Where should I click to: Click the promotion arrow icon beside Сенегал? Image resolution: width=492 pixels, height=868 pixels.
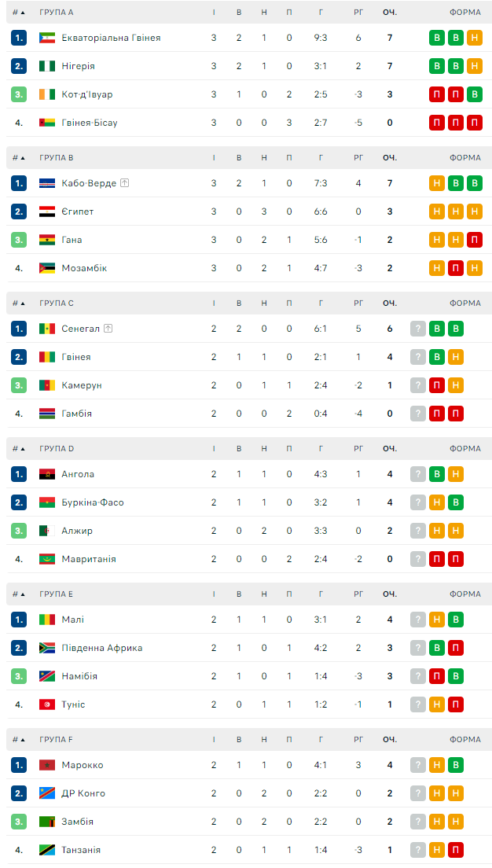click(x=108, y=329)
